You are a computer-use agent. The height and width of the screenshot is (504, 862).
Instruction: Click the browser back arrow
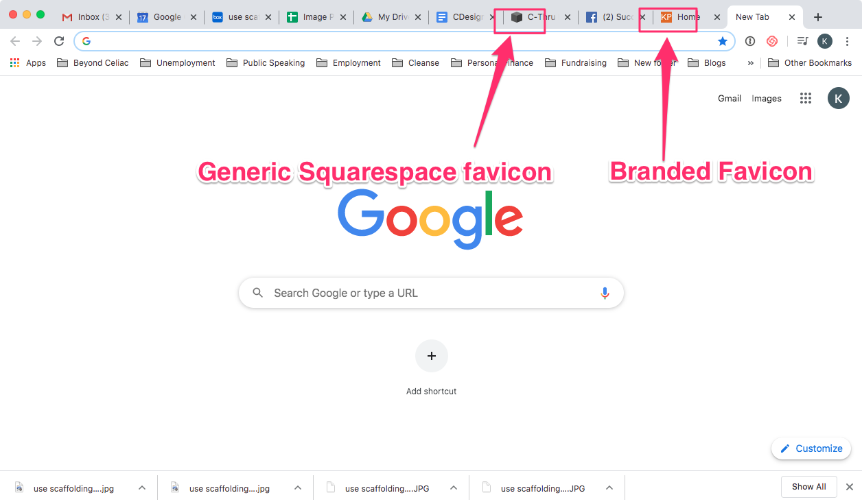pos(15,41)
